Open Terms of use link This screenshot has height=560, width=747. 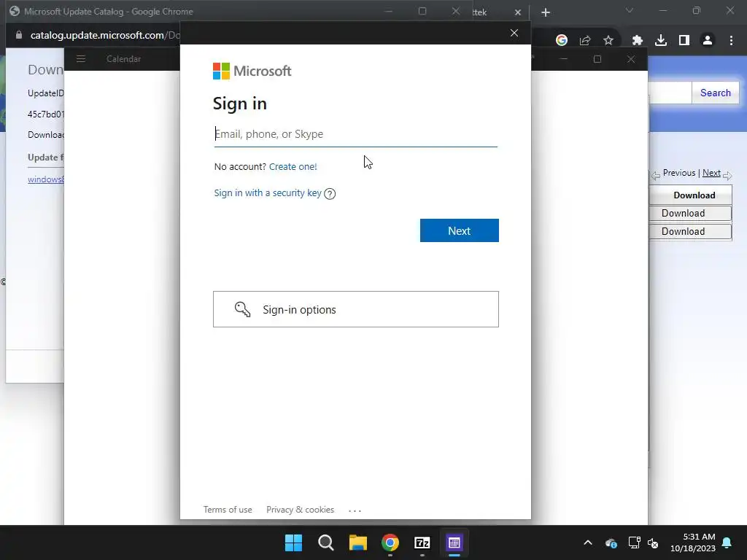[228, 510]
